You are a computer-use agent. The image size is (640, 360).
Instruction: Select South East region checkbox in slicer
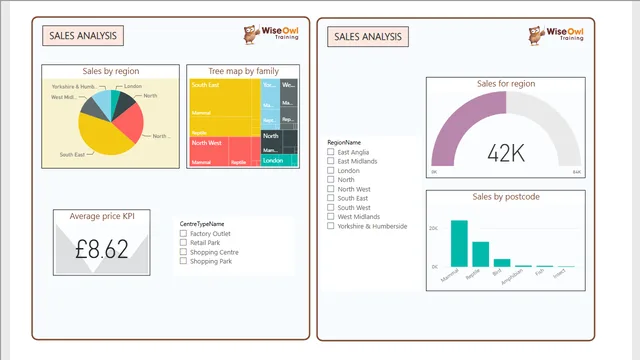click(331, 198)
